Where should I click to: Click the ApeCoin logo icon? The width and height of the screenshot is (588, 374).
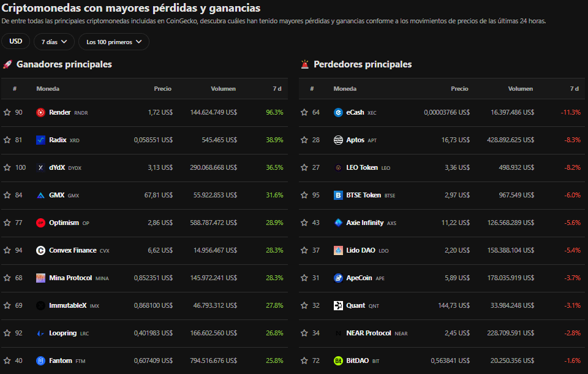click(338, 278)
